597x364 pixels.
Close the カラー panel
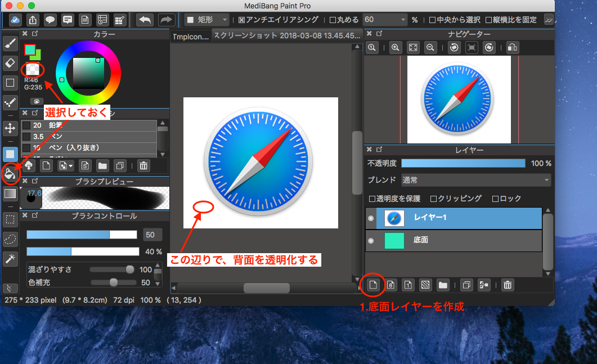(25, 34)
